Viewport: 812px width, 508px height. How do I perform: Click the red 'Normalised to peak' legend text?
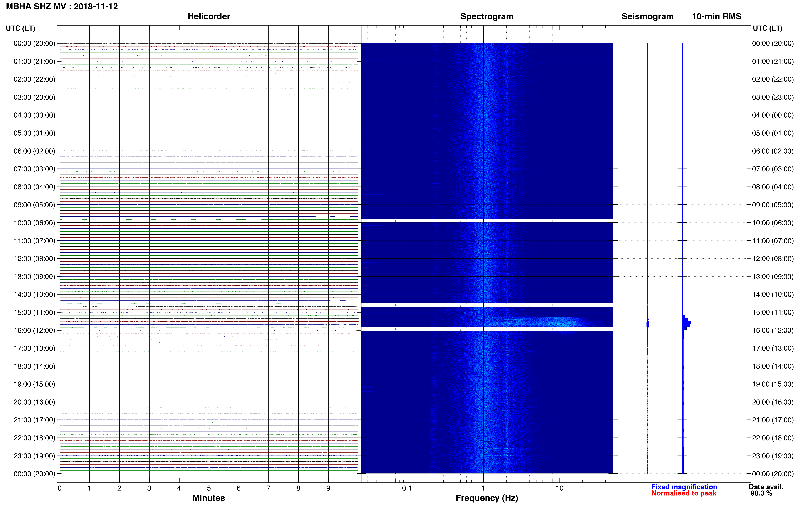point(684,493)
